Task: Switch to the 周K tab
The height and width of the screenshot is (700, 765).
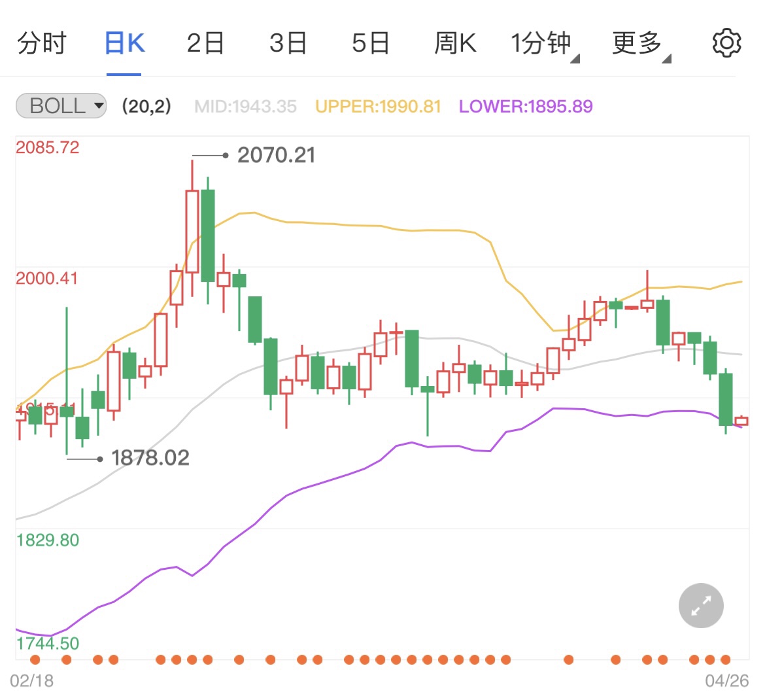Action: point(455,43)
